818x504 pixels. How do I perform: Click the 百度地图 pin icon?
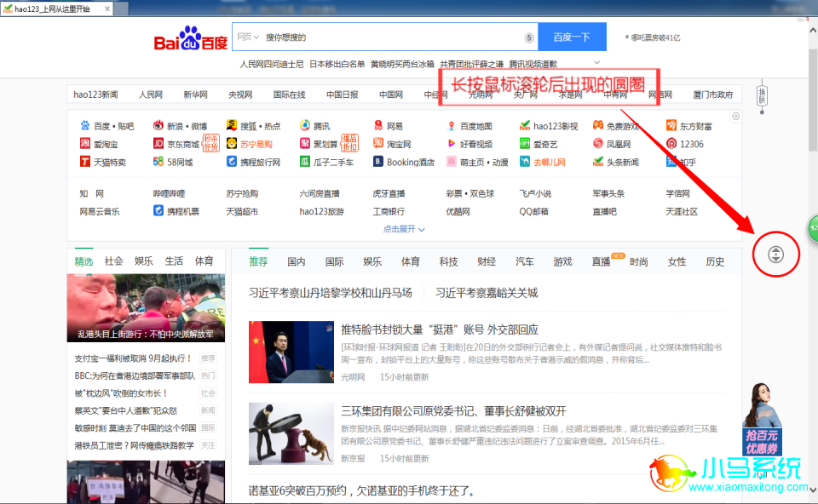[x=452, y=126]
